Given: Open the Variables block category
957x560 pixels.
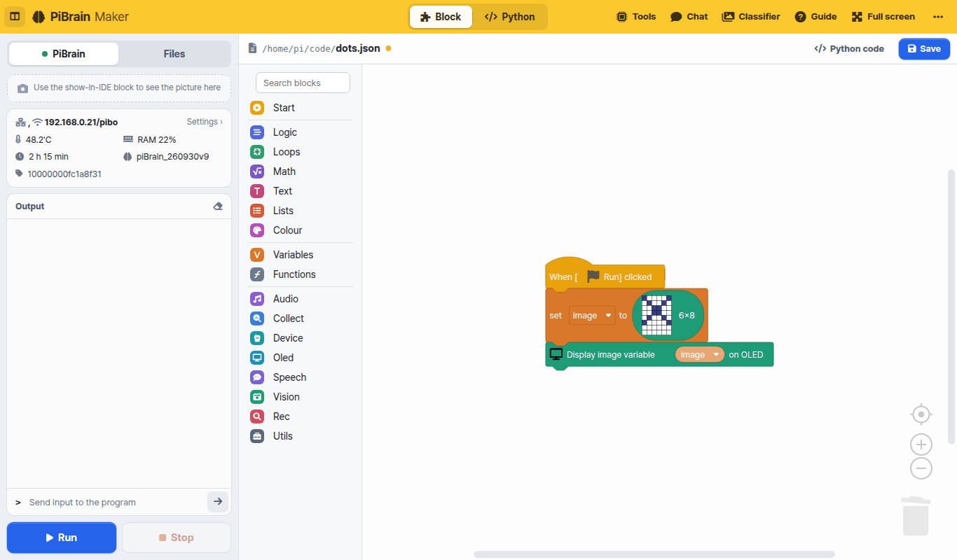Looking at the screenshot, I should [x=301, y=255].
